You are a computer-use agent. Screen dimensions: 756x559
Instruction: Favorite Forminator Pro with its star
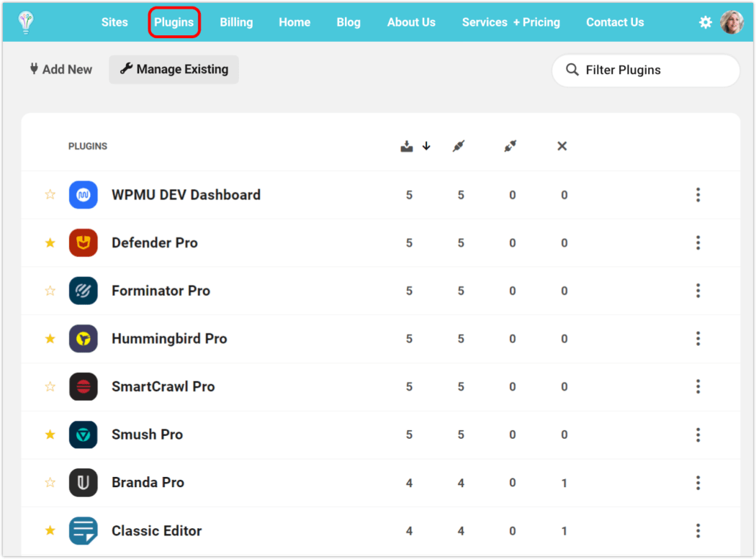pos(50,291)
